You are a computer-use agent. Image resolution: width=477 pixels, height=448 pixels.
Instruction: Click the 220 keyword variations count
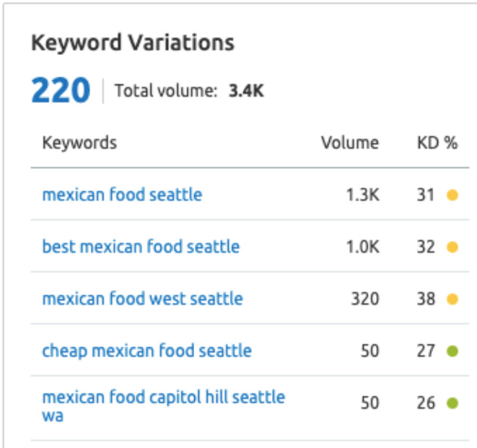click(x=61, y=91)
